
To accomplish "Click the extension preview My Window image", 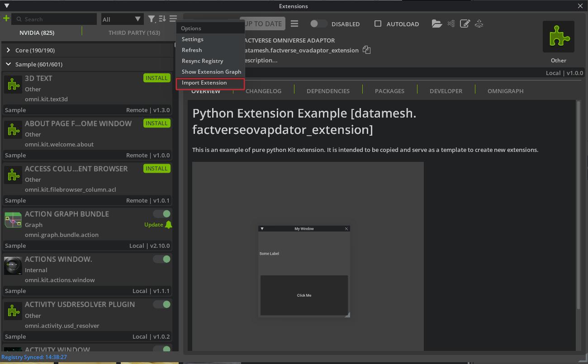I will pyautogui.click(x=304, y=271).
